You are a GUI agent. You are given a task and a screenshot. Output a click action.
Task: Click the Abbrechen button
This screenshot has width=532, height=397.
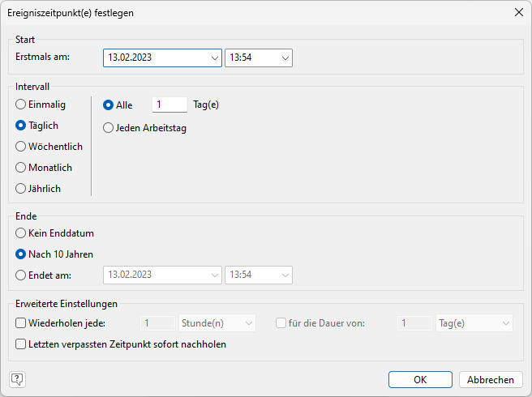[x=491, y=379]
